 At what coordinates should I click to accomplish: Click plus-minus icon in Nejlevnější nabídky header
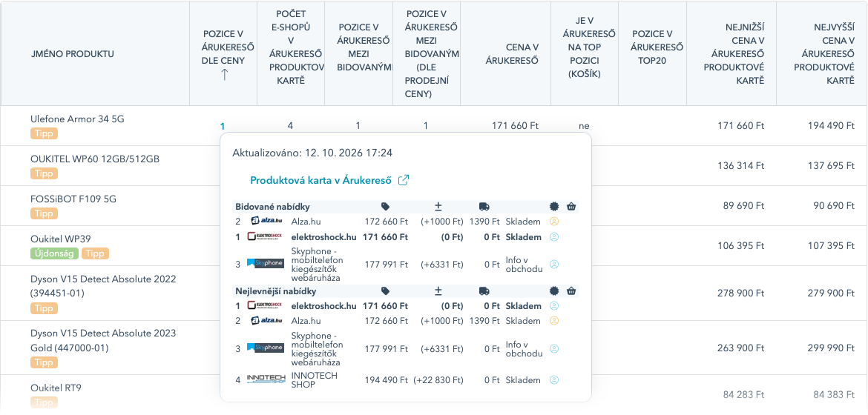click(438, 291)
